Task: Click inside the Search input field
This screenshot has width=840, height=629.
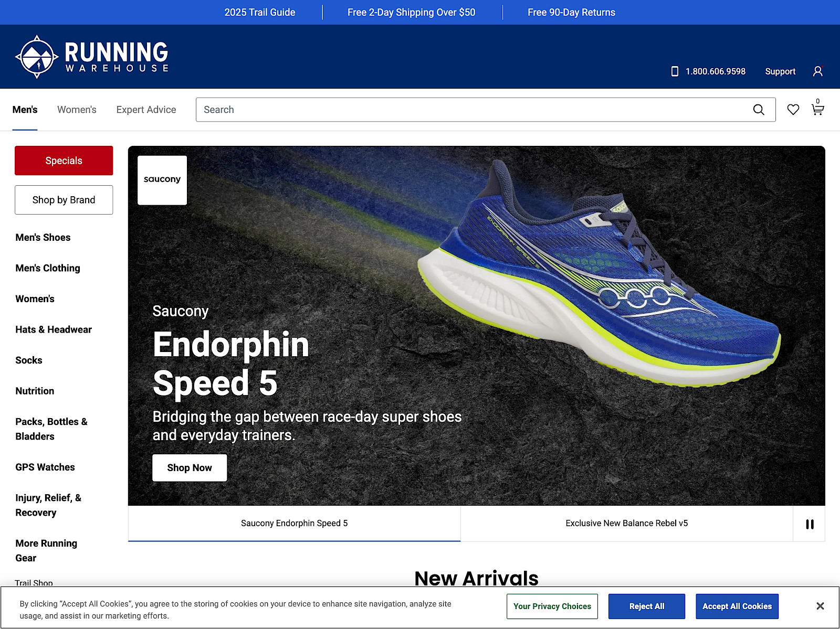Action: click(x=472, y=110)
